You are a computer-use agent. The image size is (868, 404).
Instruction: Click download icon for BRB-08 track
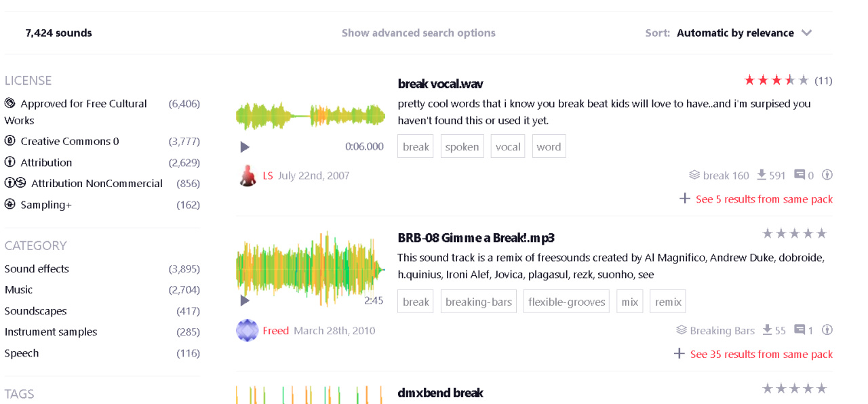point(767,330)
